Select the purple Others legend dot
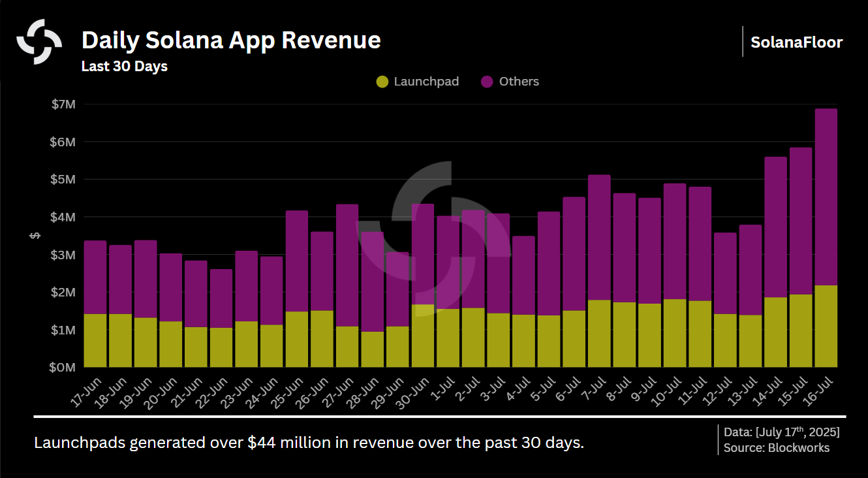 [x=486, y=81]
